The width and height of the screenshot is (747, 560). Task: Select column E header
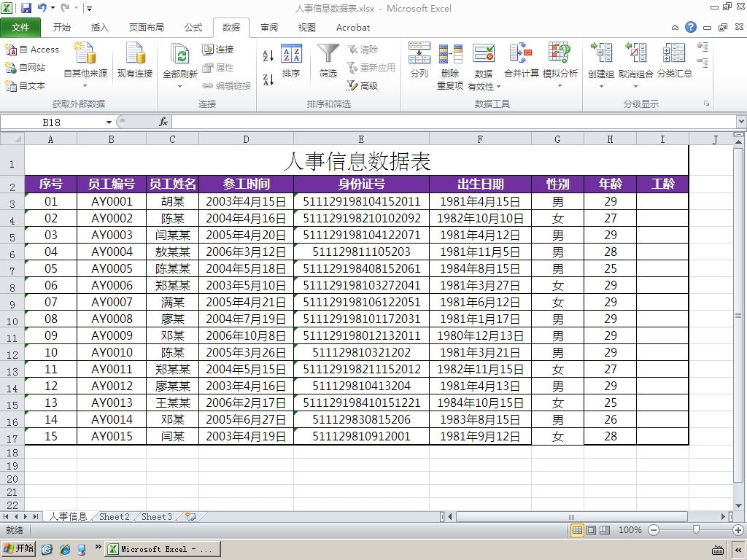pos(362,139)
